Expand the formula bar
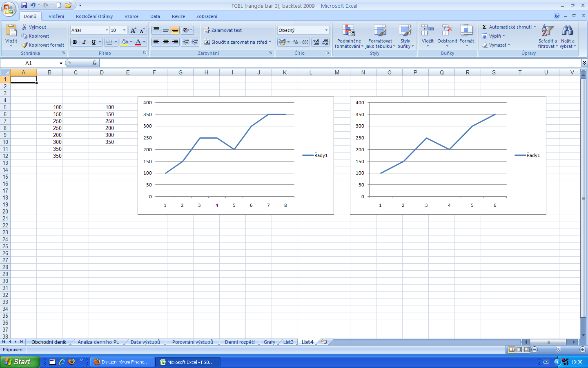 584,63
